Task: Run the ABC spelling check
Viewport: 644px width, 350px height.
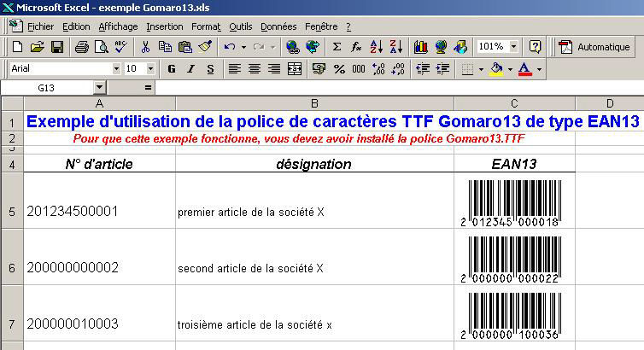Action: (120, 47)
